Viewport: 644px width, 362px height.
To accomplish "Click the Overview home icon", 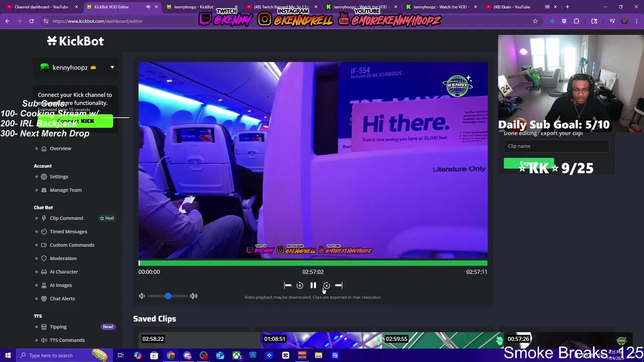I will tap(44, 148).
